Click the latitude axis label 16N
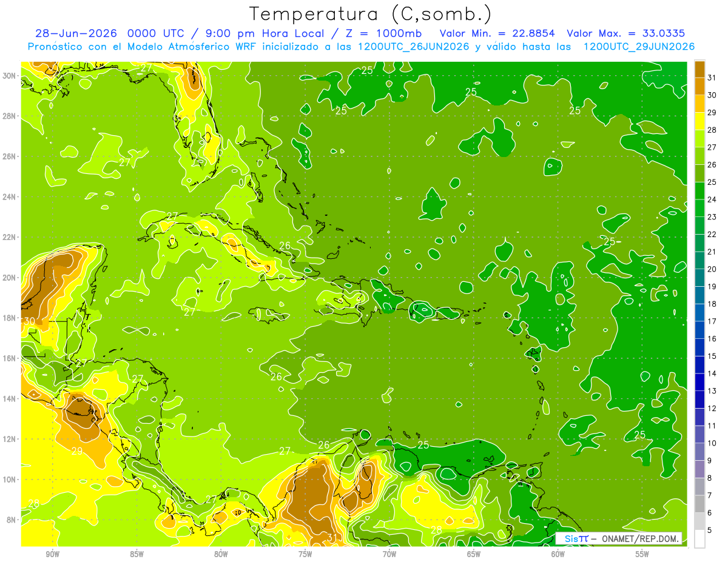 (x=10, y=358)
